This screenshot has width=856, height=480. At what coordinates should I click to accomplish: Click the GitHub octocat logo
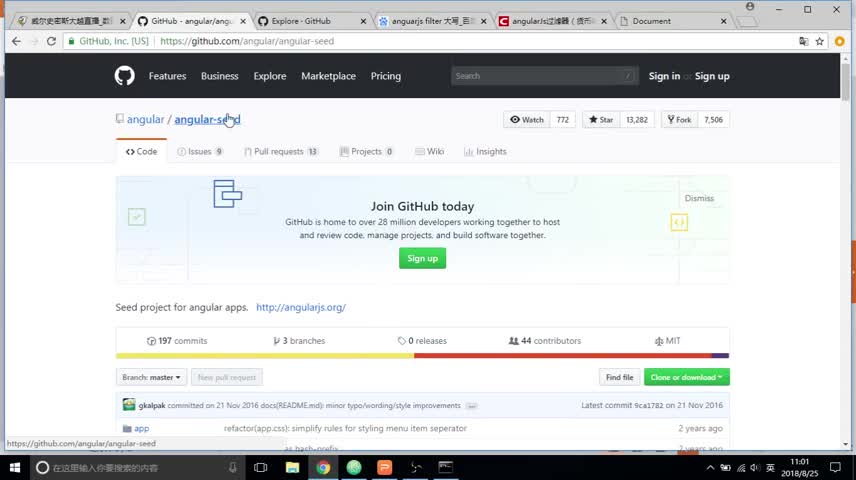click(x=124, y=76)
